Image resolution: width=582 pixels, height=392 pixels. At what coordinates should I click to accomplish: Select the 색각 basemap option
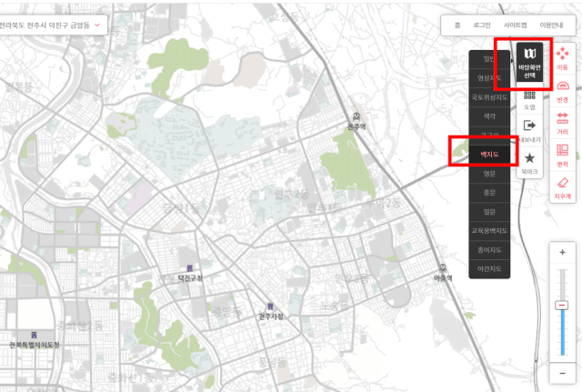coord(489,116)
